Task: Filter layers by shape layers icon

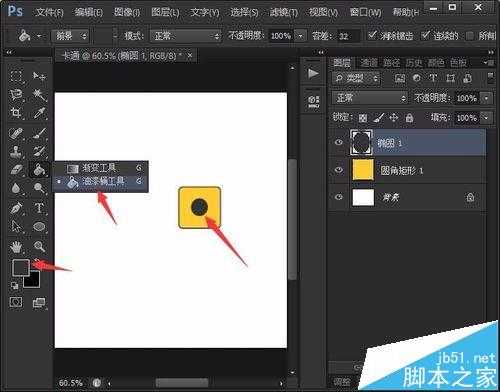Action: [450, 78]
